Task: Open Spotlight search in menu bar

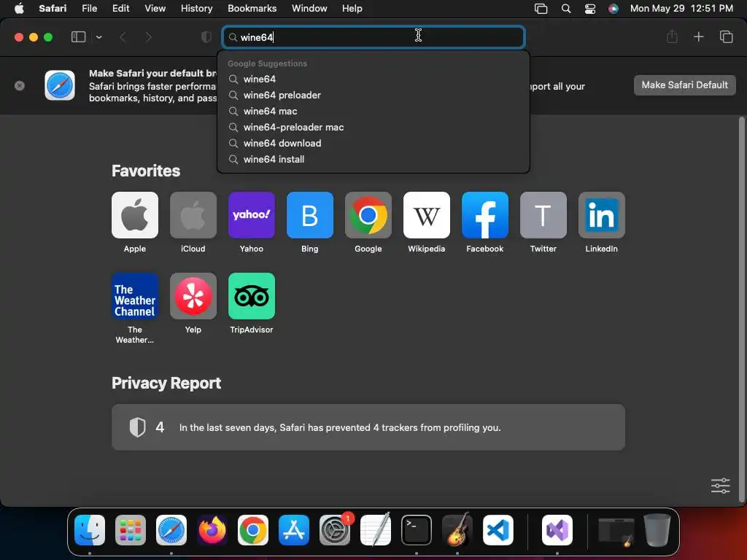Action: click(x=566, y=9)
